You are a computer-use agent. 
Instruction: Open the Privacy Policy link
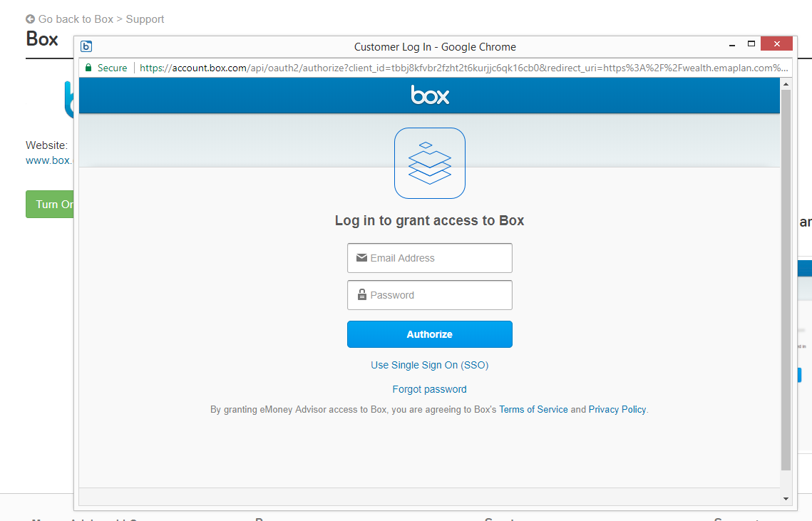click(617, 410)
